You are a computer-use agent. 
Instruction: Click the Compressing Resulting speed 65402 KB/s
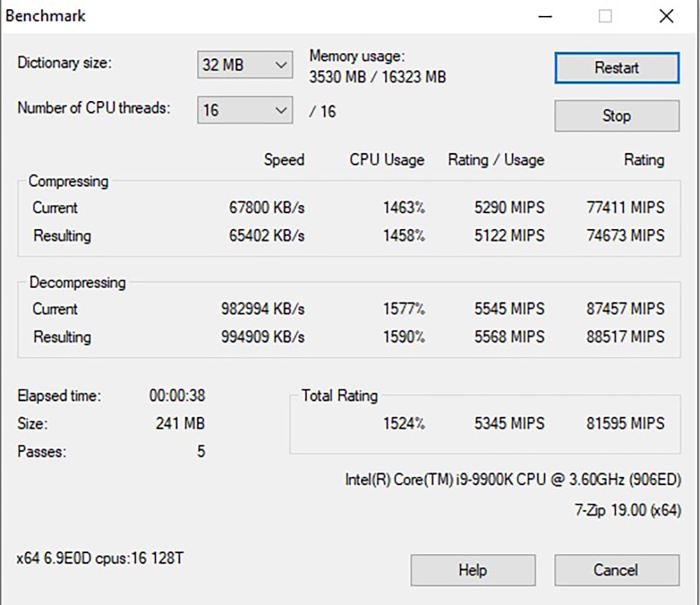pos(267,236)
